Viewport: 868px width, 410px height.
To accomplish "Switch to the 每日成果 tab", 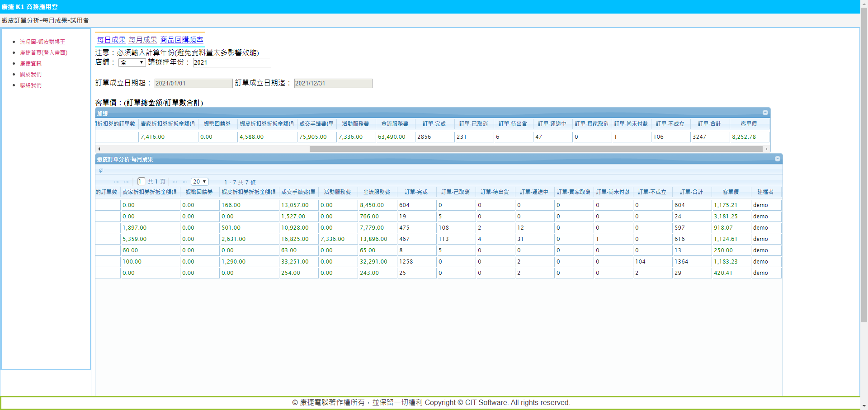I will click(111, 40).
